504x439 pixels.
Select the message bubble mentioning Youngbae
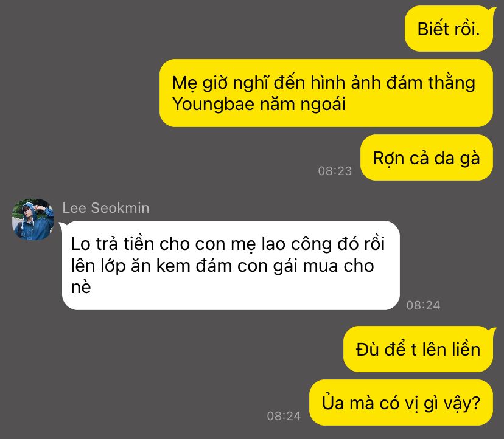pyautogui.click(x=326, y=93)
